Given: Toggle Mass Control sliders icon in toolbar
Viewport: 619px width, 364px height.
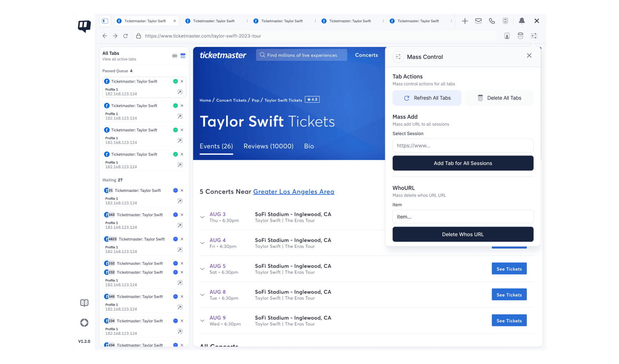Looking at the screenshot, I should (534, 36).
